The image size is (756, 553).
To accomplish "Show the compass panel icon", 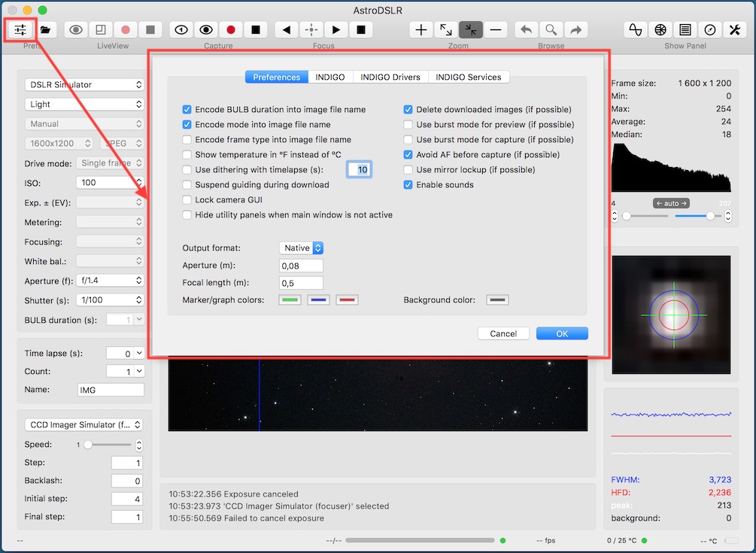I will 710,30.
